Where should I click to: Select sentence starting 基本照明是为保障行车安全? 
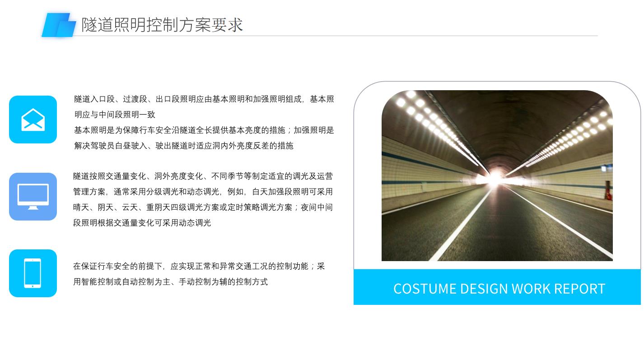(204, 130)
